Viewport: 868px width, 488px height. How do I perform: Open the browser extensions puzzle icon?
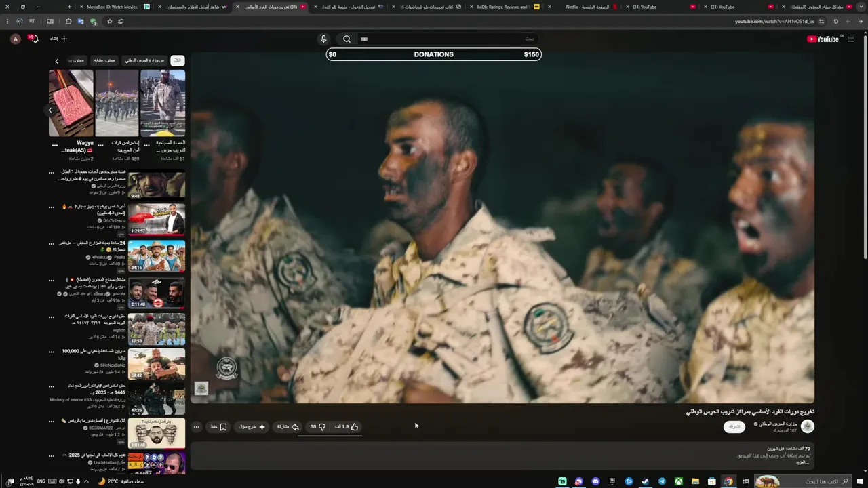click(68, 21)
